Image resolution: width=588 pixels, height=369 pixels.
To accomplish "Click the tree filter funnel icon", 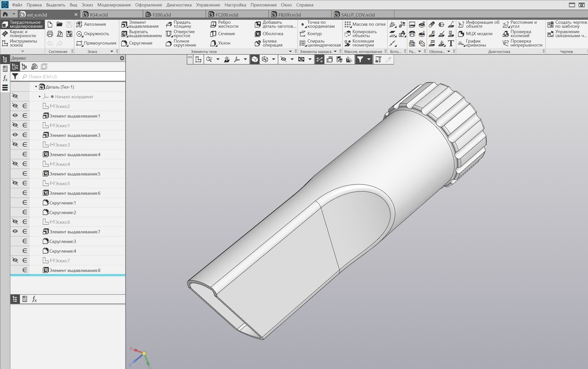I will click(15, 76).
